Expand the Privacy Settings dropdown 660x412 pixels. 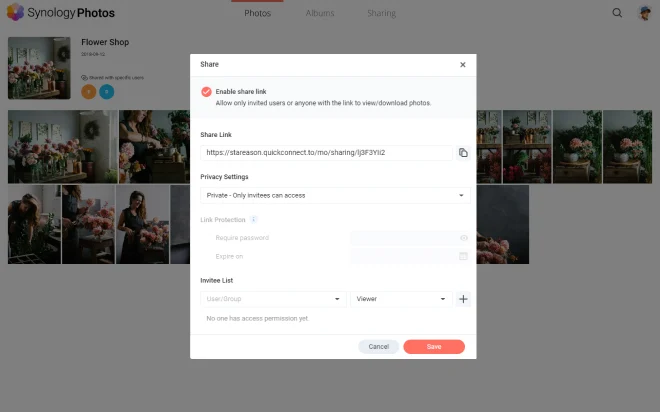point(335,195)
